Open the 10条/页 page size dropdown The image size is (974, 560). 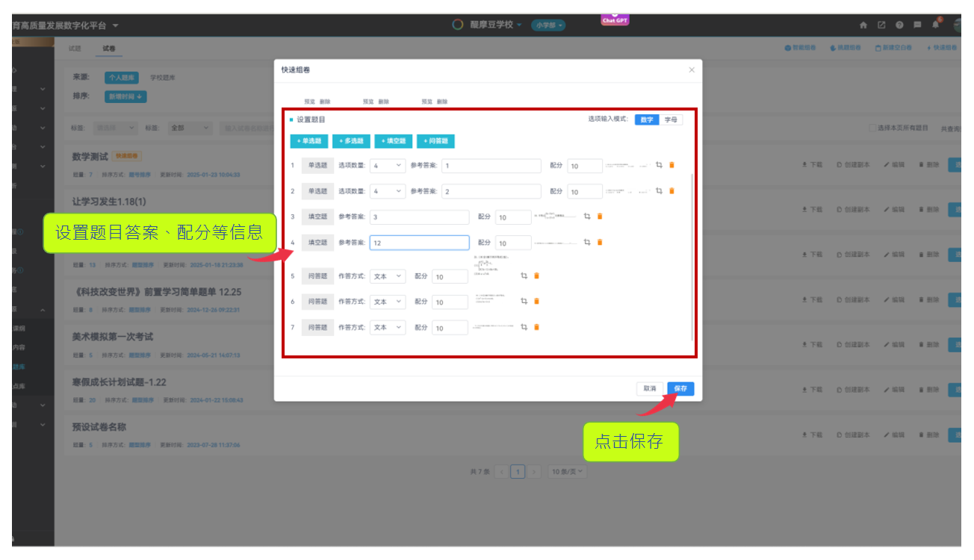coord(567,471)
